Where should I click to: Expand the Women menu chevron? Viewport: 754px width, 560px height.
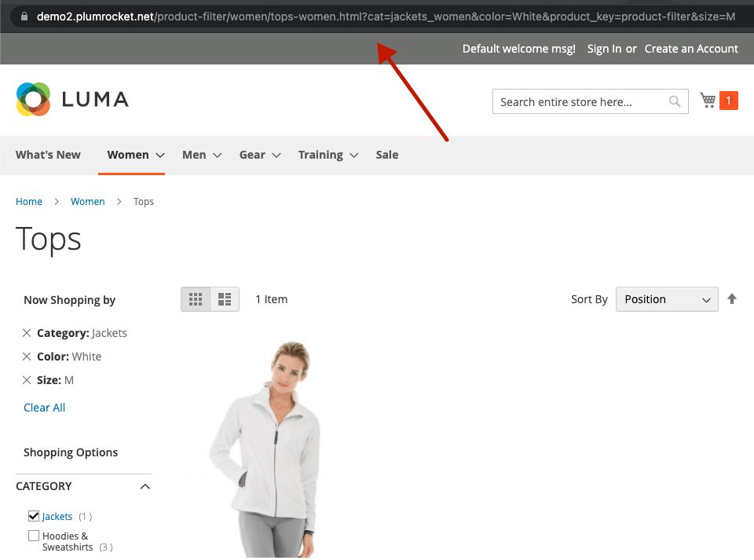160,155
